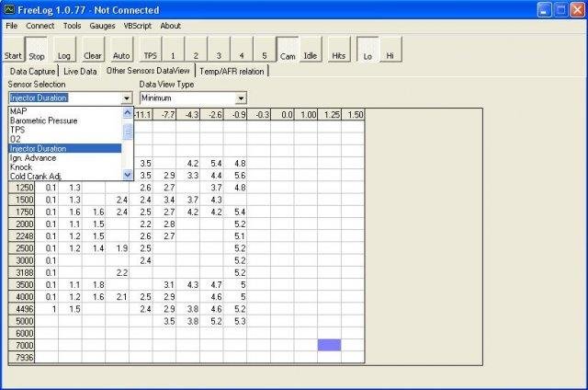Click the sensor list scroll up arrow

click(128, 112)
